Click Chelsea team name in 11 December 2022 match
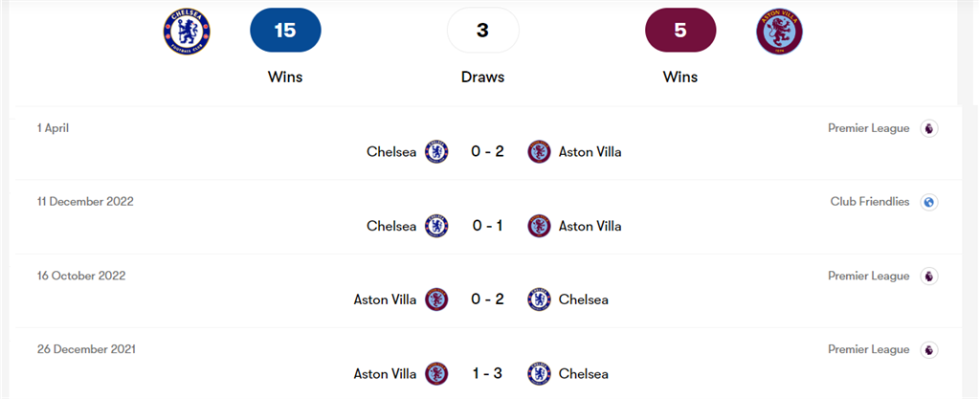Image resolution: width=980 pixels, height=399 pixels. point(391,226)
